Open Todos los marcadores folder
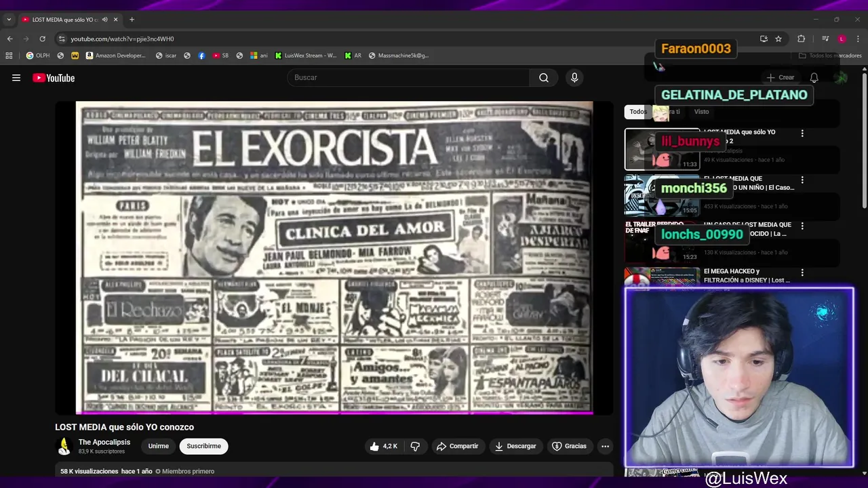The height and width of the screenshot is (488, 868). click(x=830, y=56)
